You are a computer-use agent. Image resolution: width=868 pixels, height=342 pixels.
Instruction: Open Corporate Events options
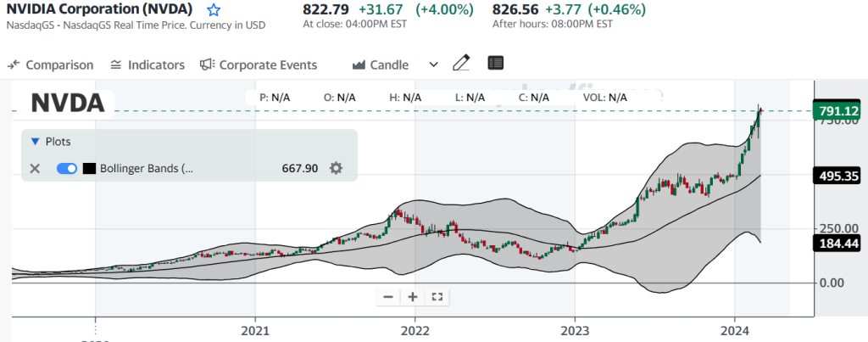pyautogui.click(x=259, y=64)
